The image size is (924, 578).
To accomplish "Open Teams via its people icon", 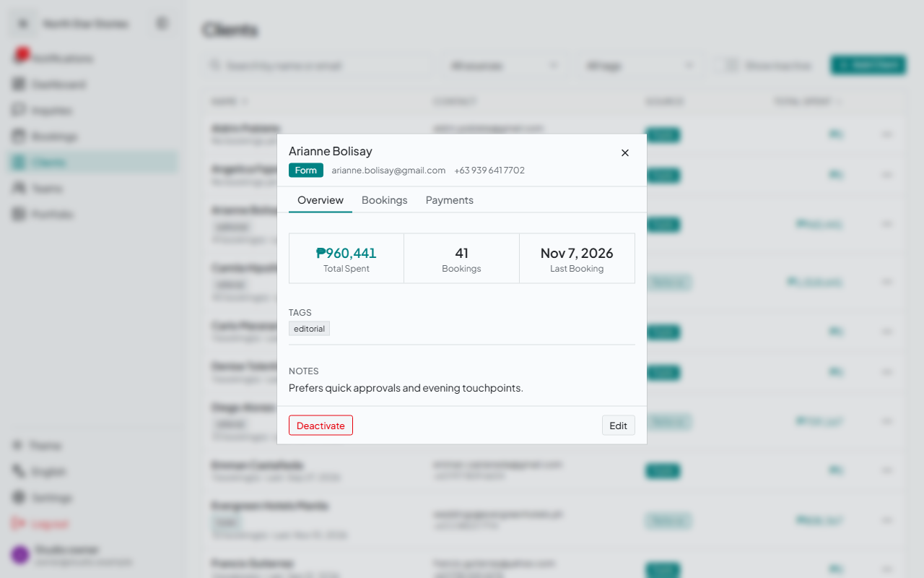I will (x=19, y=189).
